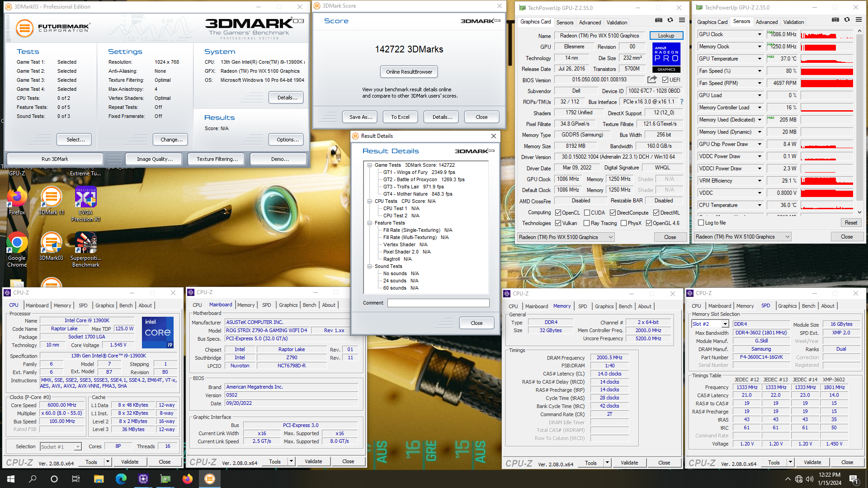Open 3DMark 11 desktop icon

click(x=51, y=201)
